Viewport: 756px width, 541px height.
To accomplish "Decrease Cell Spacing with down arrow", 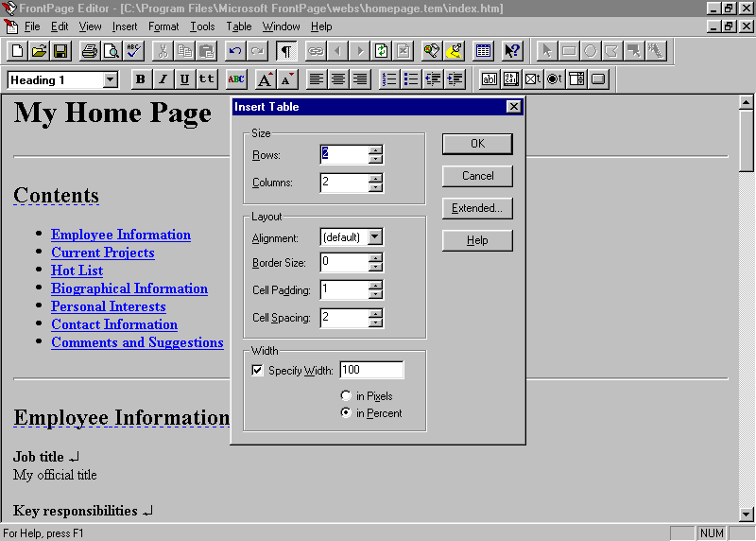I will point(375,323).
